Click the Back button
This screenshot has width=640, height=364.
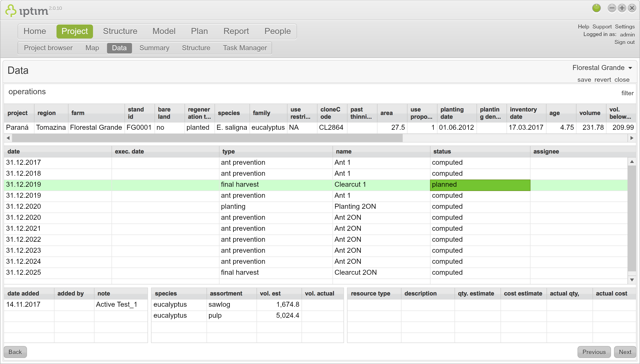[x=15, y=352]
